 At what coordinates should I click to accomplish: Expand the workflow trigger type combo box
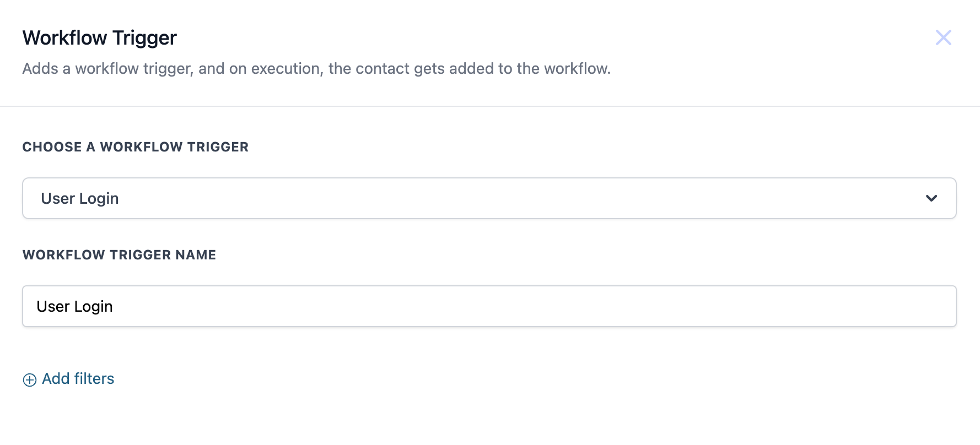[489, 198]
